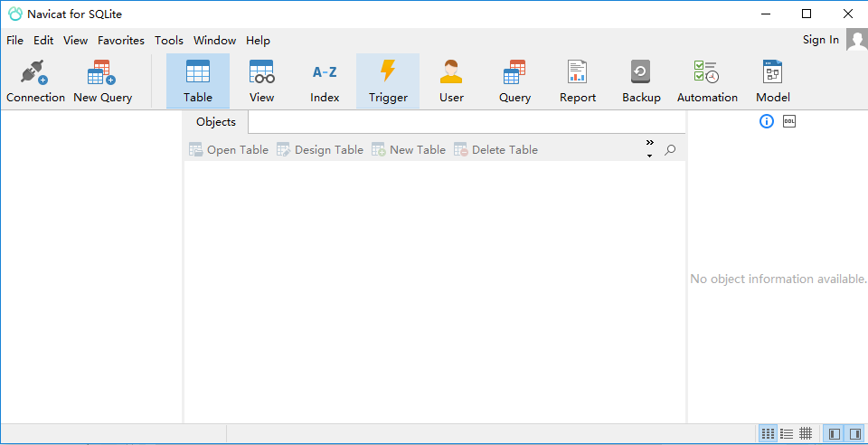Open the Model section

pyautogui.click(x=773, y=80)
